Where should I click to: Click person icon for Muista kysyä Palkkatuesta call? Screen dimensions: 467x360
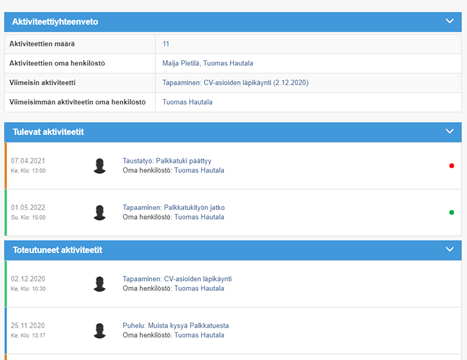point(99,330)
